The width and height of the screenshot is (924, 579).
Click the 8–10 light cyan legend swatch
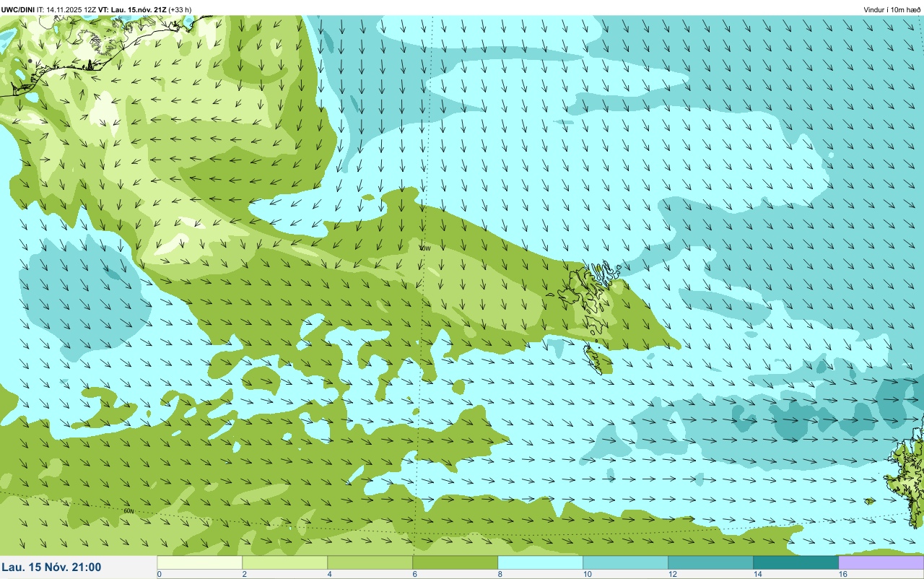pos(541,562)
